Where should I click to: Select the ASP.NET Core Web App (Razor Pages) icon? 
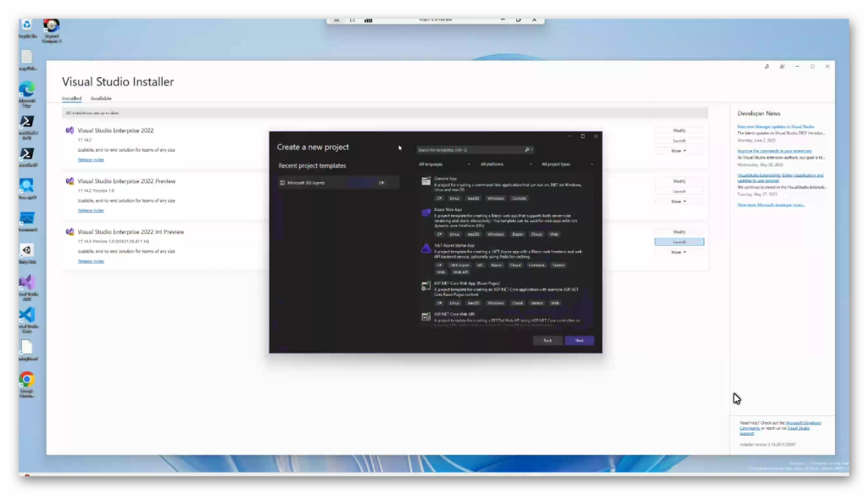(x=426, y=286)
